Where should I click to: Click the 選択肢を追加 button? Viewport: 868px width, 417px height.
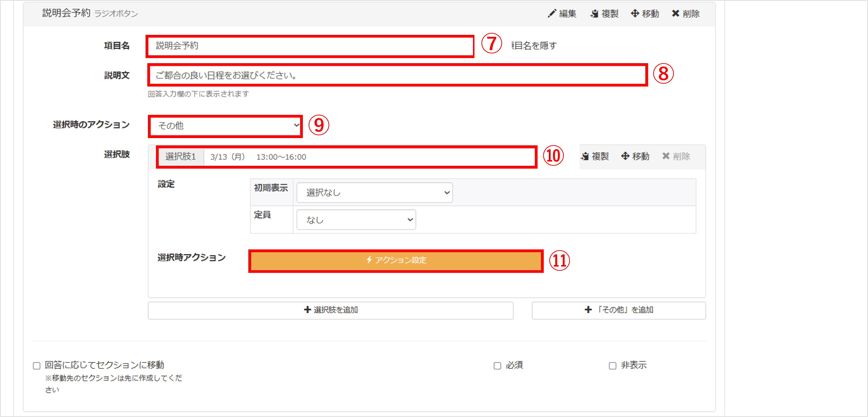pyautogui.click(x=331, y=310)
